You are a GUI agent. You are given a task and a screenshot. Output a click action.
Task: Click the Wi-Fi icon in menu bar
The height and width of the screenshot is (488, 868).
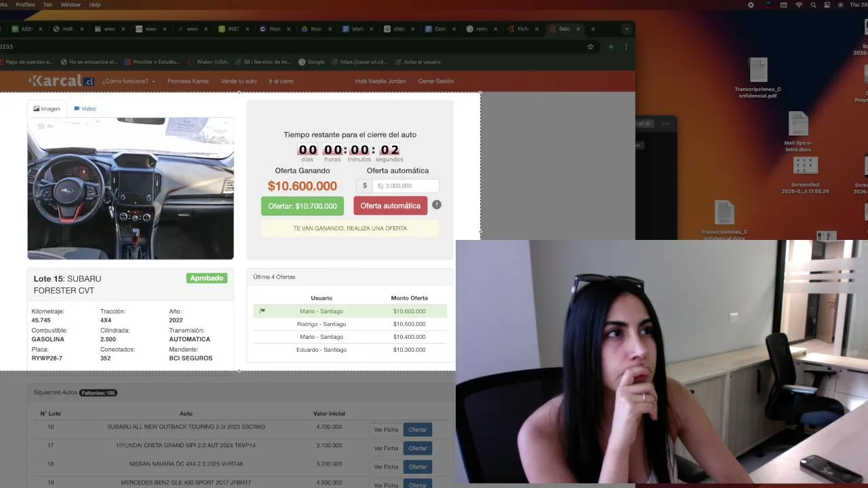click(x=799, y=5)
